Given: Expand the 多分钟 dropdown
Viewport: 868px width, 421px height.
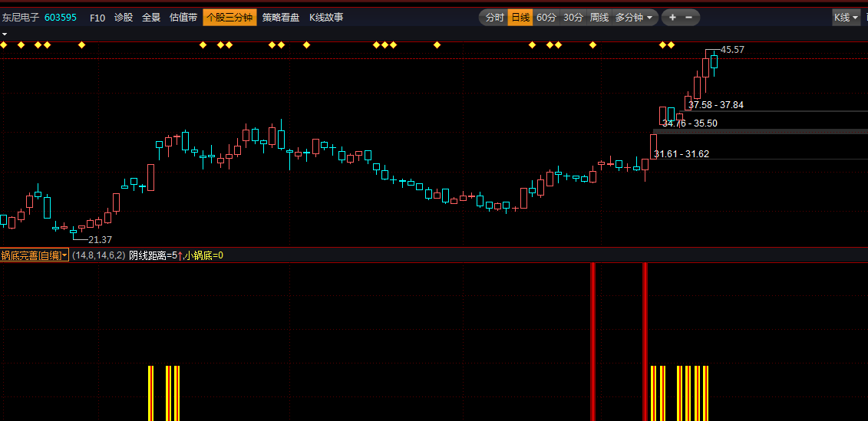Looking at the screenshot, I should click(635, 18).
